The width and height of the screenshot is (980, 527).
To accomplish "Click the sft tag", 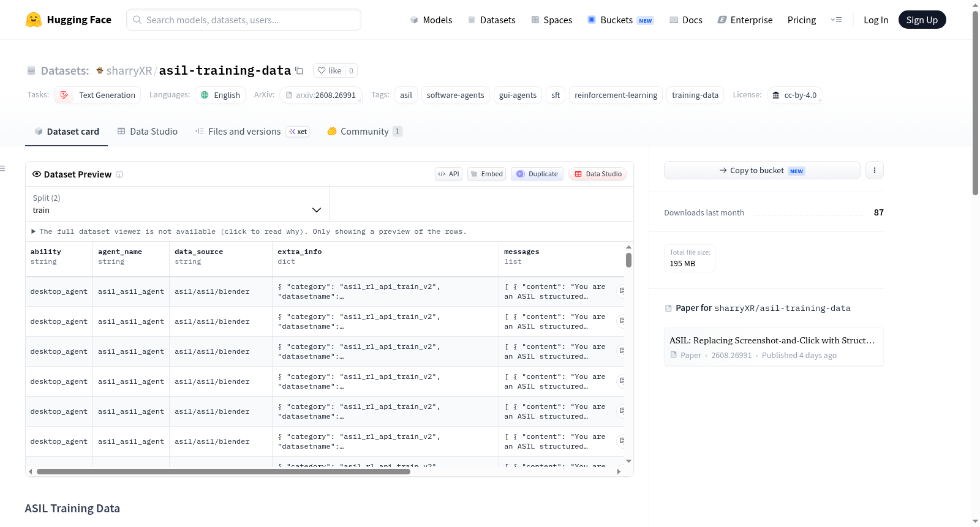I will tap(556, 95).
